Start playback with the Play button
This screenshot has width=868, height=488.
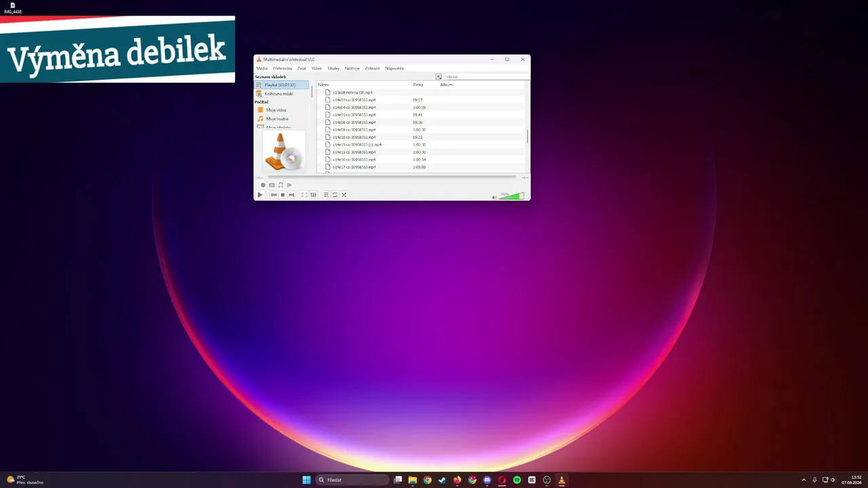tap(260, 195)
